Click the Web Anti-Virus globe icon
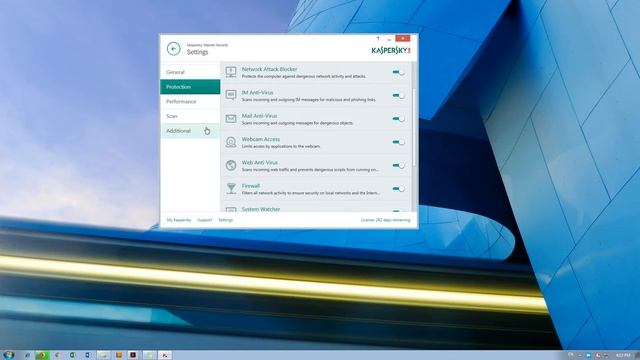Viewport: 640px width, 360px height. click(231, 165)
